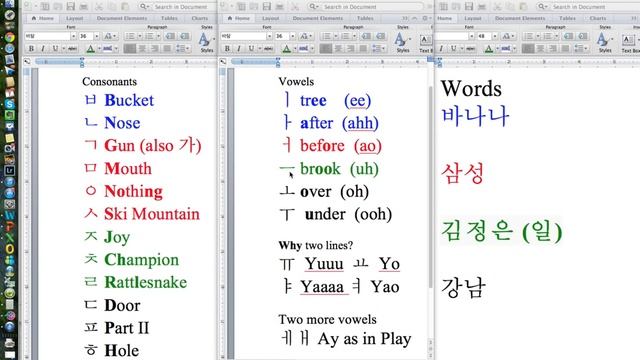640x360 pixels.
Task: Toggle strikethrough in the Consonants window
Action: point(72,49)
